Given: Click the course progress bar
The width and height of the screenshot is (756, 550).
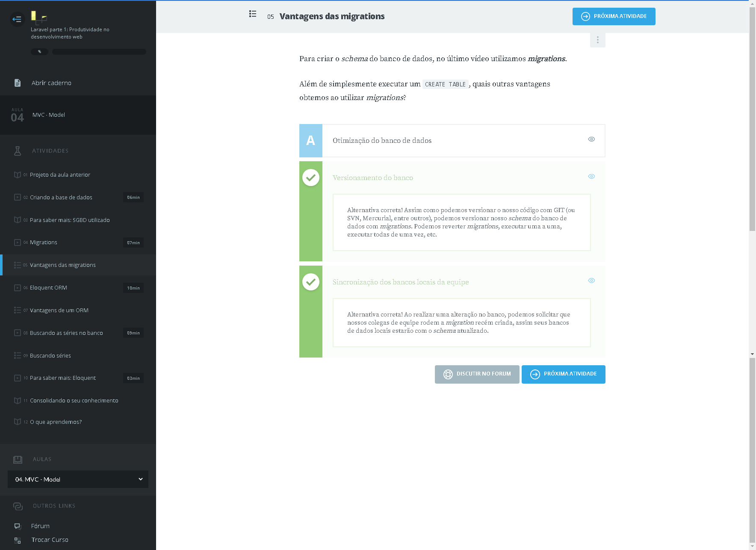Looking at the screenshot, I should pos(99,52).
